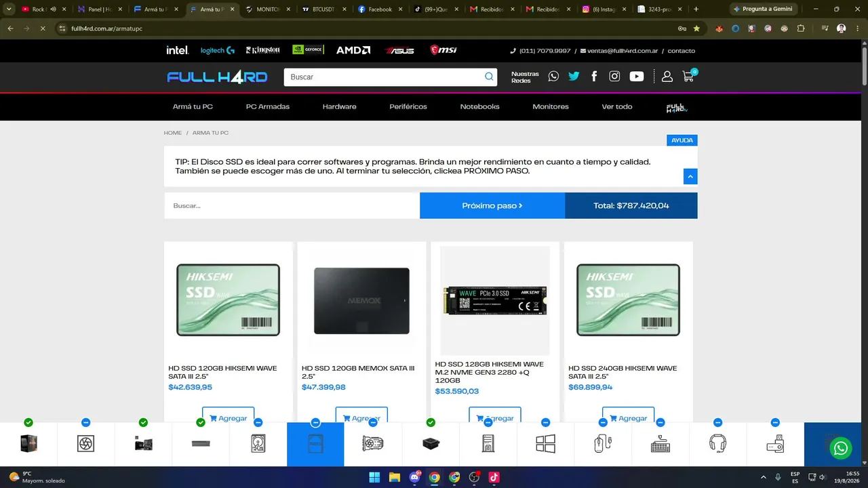Collapse the tip with the blue arrow

pos(690,176)
